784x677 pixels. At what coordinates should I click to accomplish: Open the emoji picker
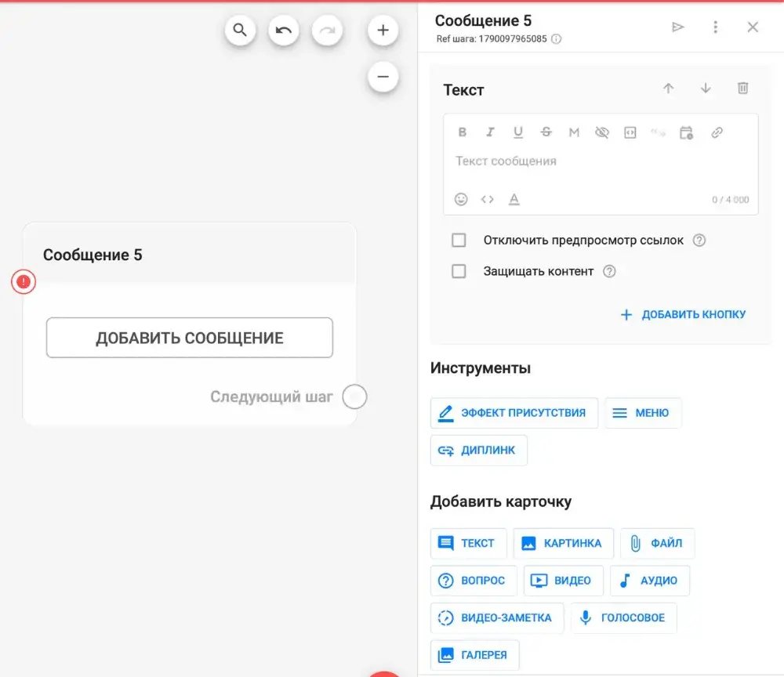pyautogui.click(x=461, y=199)
